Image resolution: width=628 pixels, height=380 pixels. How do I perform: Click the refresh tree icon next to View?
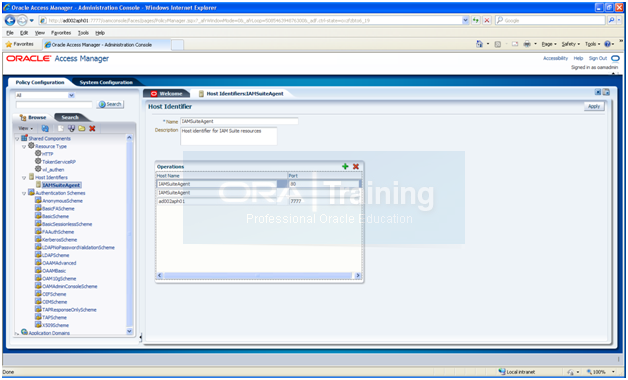(45, 129)
